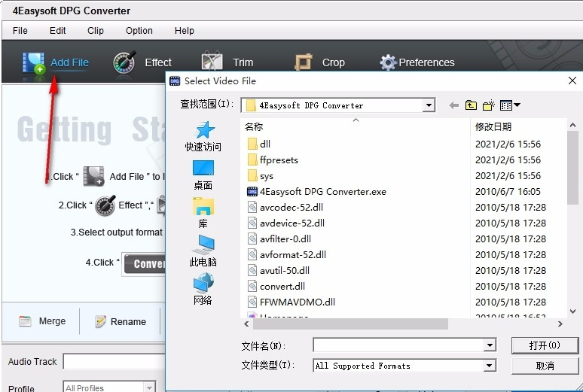The height and width of the screenshot is (392, 583).
Task: Click the Select Video File dialog title icon
Action: 175,81
